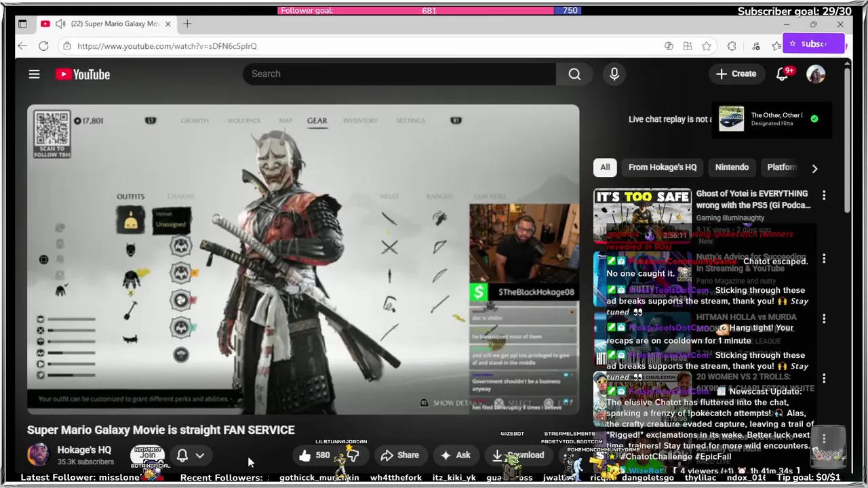
Task: Focus the YouTube search field
Action: coord(399,74)
